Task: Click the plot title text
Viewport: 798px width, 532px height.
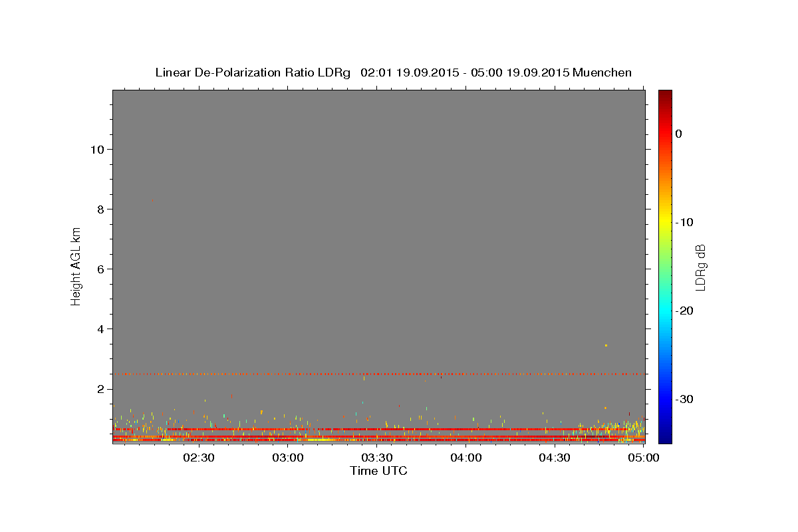Action: click(x=393, y=72)
